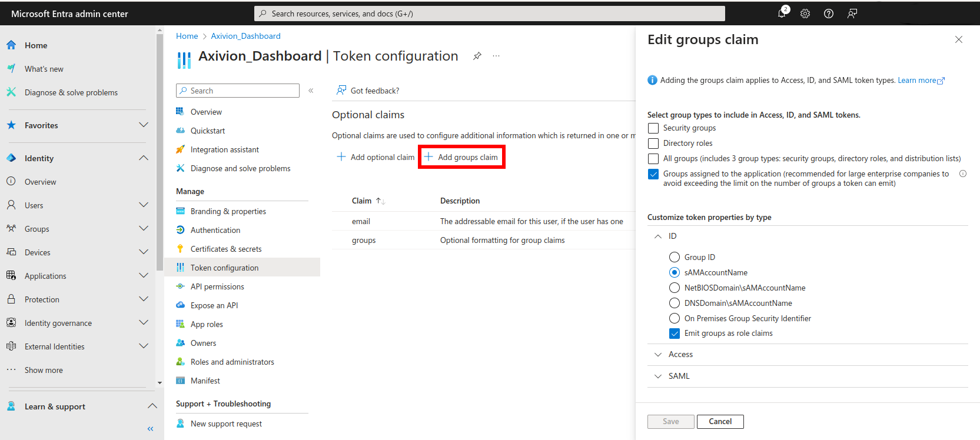This screenshot has width=980, height=440.
Task: Click the Users person icon
Action: click(x=11, y=205)
